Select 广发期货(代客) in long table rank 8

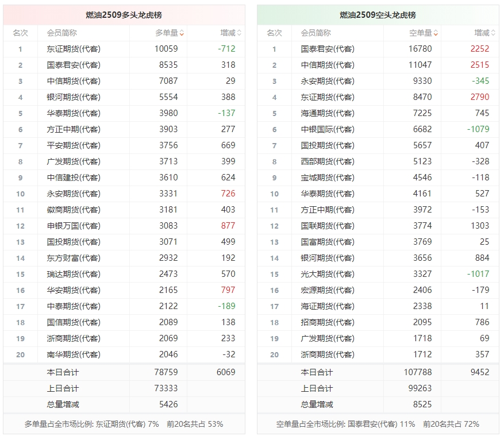(74, 161)
